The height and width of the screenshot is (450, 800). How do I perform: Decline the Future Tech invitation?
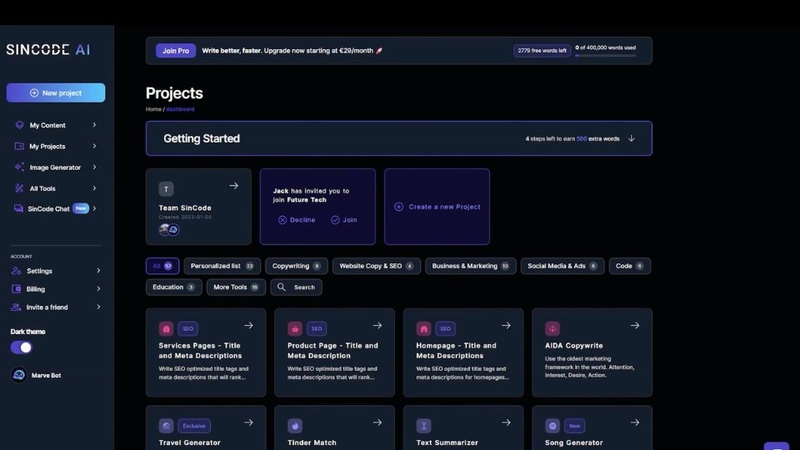tap(296, 220)
